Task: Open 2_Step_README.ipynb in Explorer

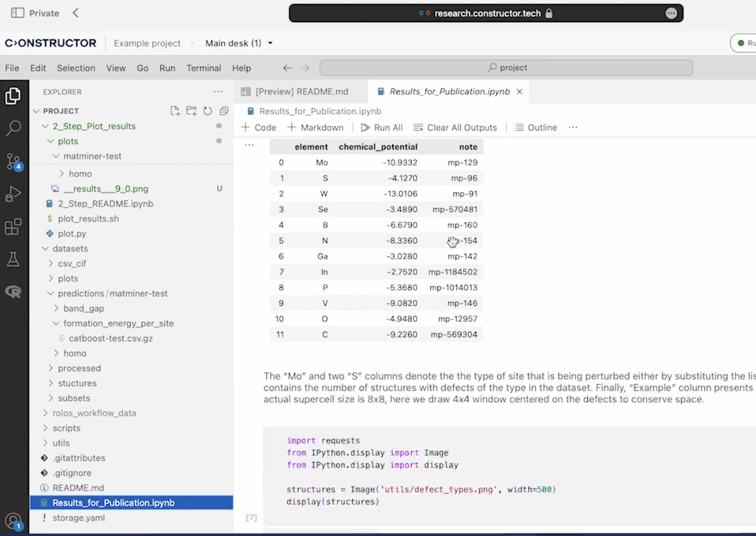Action: (106, 204)
